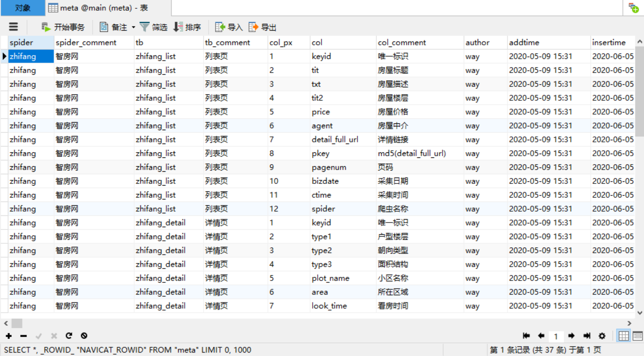The image size is (644, 356).
Task: Select the meta @main (meta) table tab
Action: [108, 8]
